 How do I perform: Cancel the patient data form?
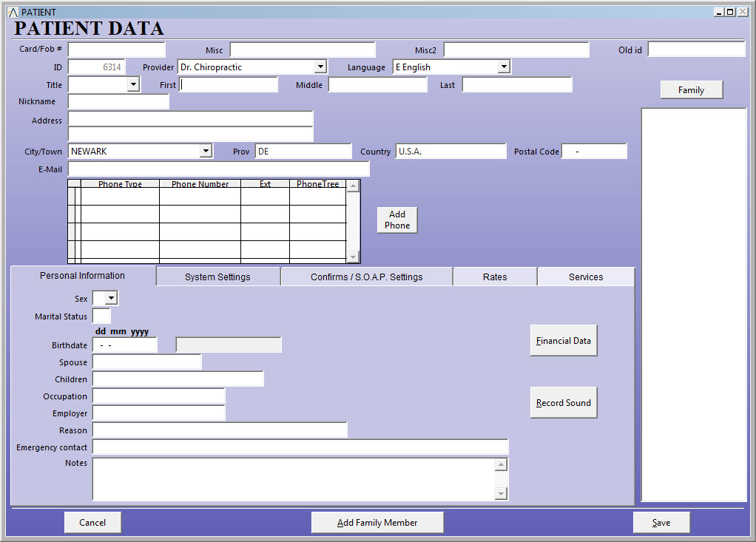[x=92, y=523]
